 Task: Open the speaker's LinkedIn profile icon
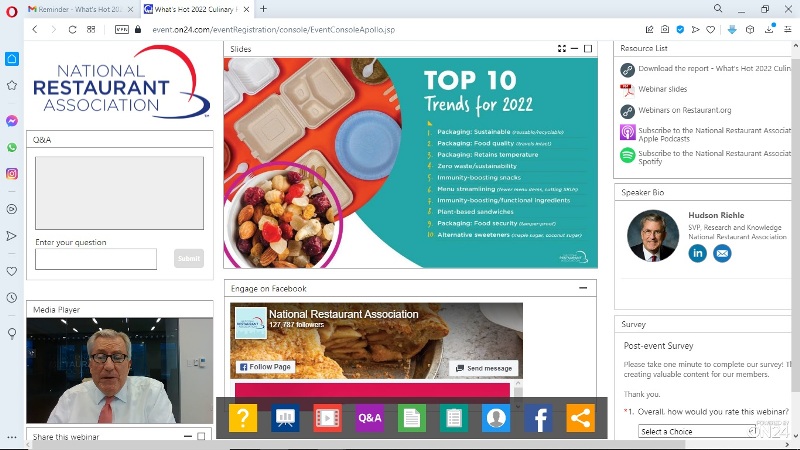click(697, 253)
